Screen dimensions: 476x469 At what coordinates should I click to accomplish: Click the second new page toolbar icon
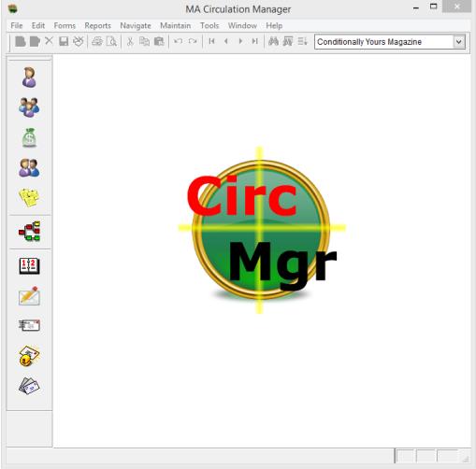pos(35,41)
